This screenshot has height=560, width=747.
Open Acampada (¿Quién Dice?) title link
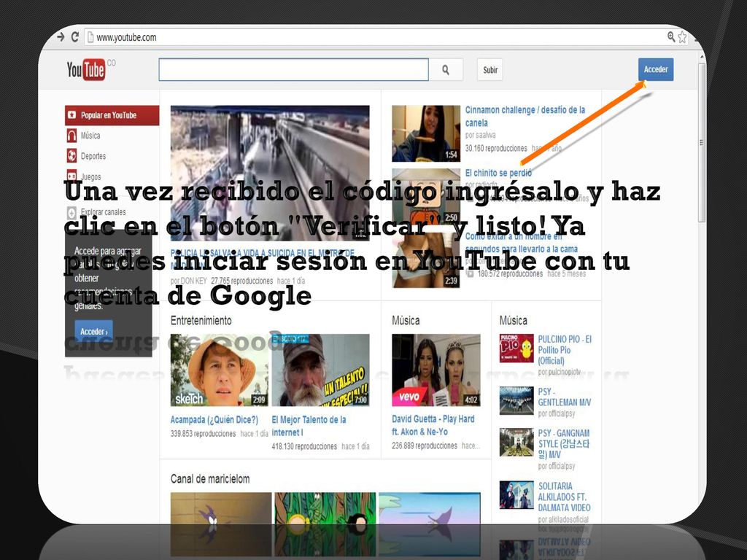click(214, 419)
